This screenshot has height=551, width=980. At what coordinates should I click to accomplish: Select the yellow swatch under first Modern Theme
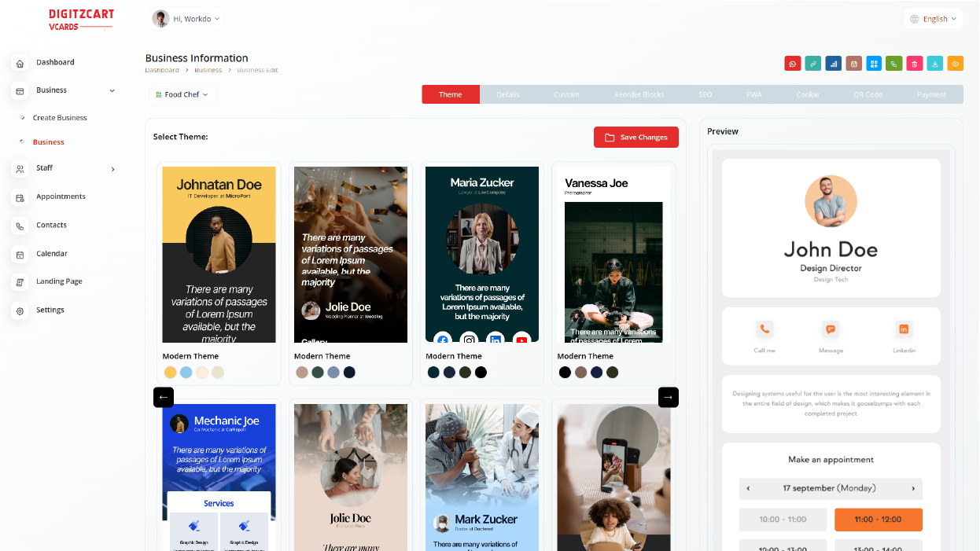tap(171, 372)
